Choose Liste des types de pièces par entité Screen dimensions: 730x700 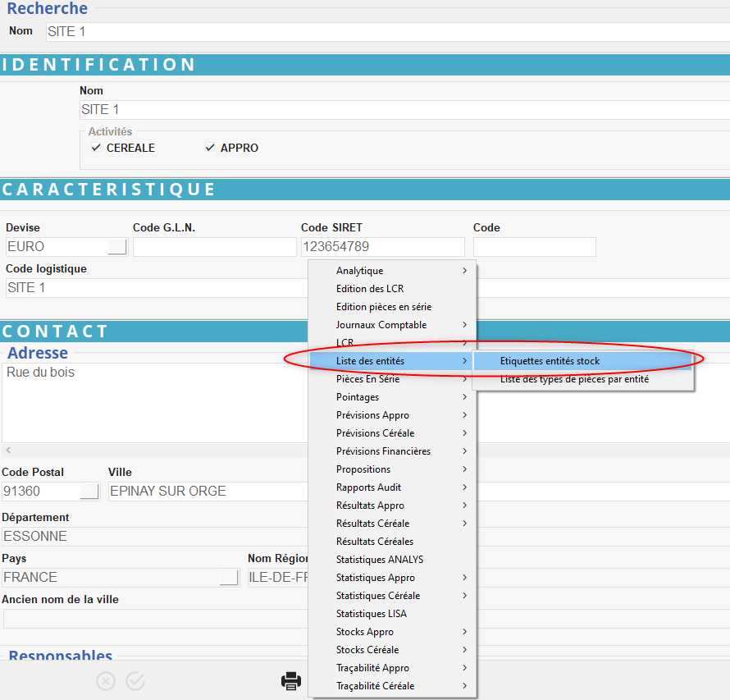574,379
